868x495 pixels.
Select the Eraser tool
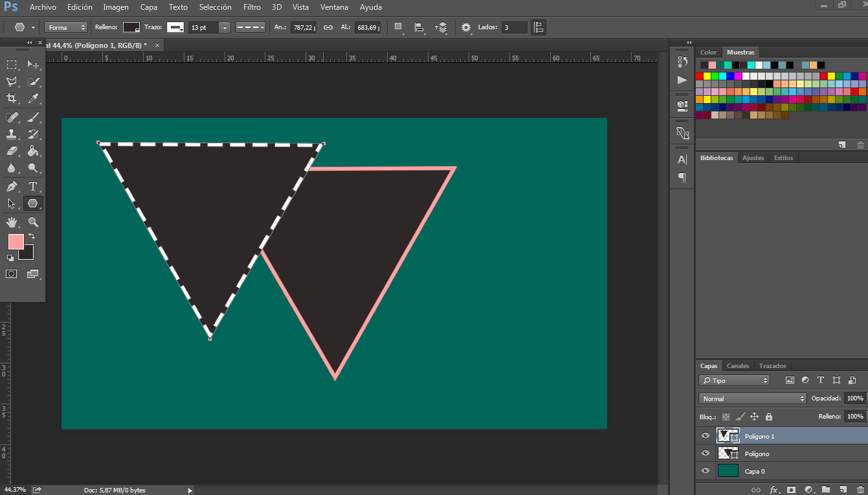[x=12, y=151]
